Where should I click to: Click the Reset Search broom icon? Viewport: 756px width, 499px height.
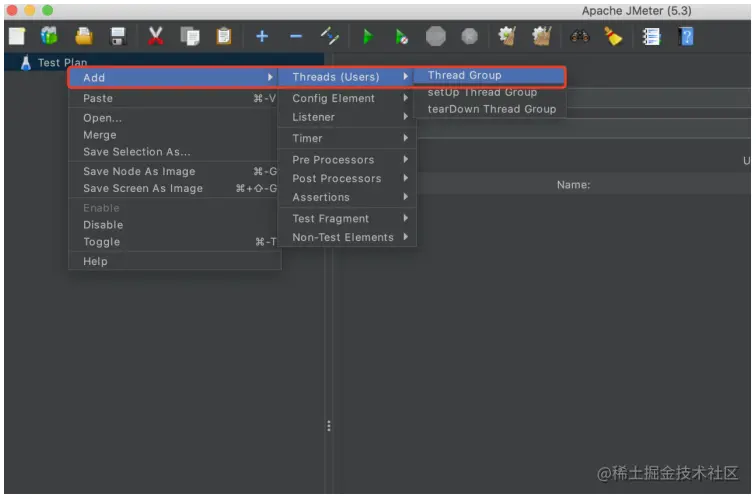[x=613, y=36]
